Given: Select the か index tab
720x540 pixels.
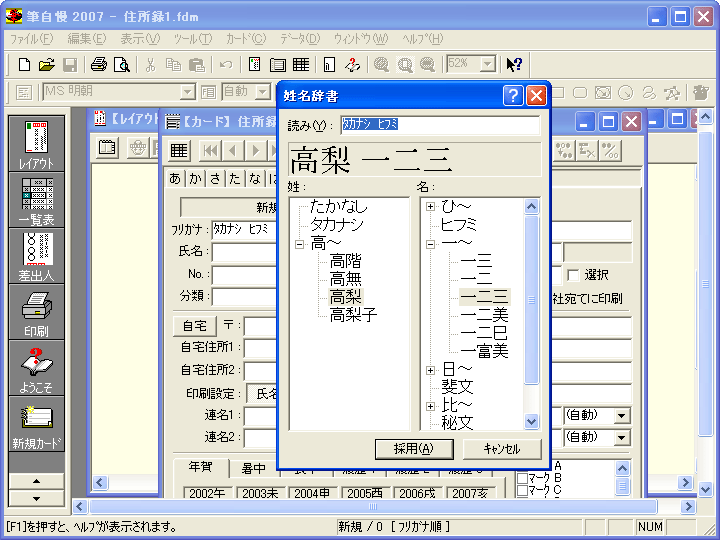Looking at the screenshot, I should click(x=195, y=179).
